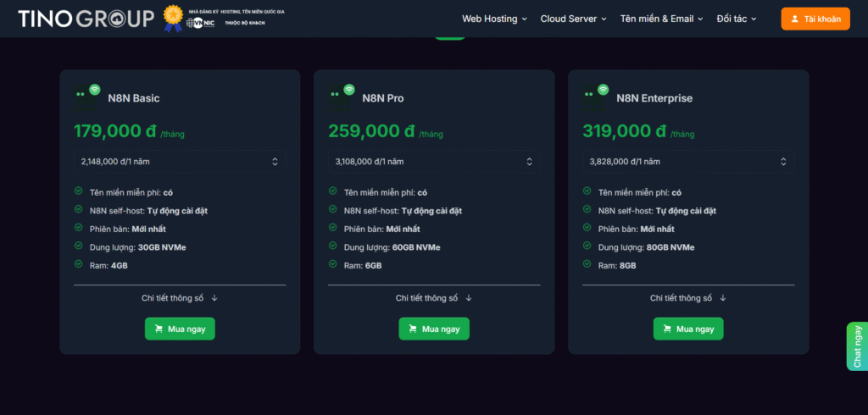868x415 pixels.
Task: Click the N8N Pro plan server icon
Action: pyautogui.click(x=341, y=97)
